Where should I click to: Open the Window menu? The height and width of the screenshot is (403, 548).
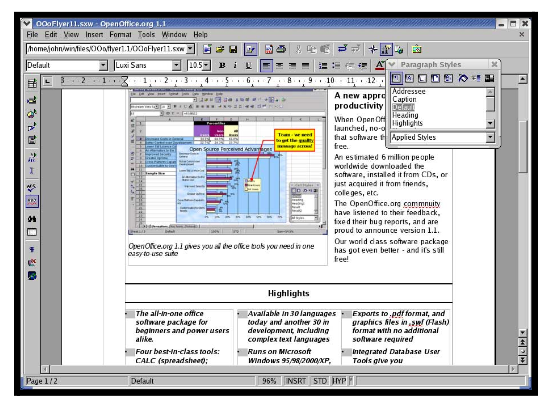point(174,35)
